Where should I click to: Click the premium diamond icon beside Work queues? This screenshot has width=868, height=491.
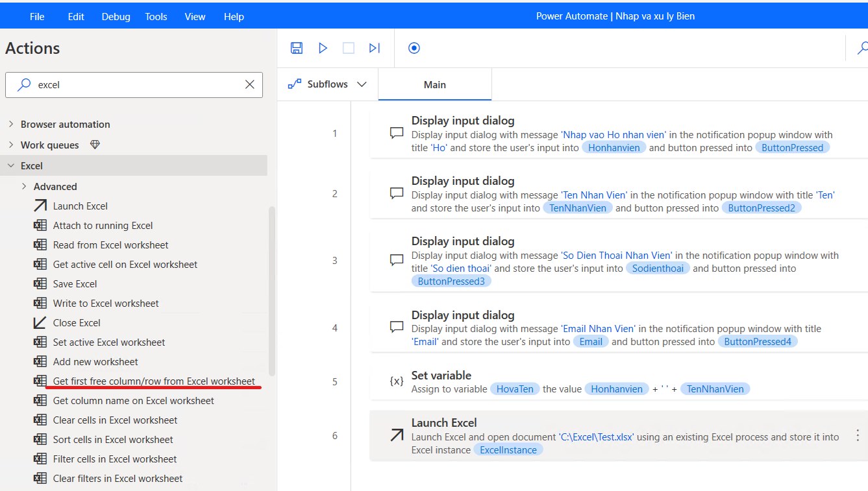[x=95, y=145]
